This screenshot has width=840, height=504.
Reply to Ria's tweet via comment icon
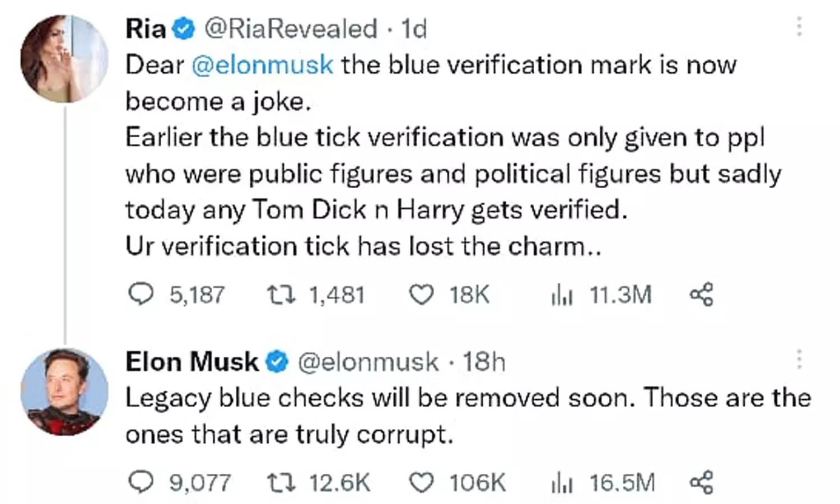tap(141, 294)
